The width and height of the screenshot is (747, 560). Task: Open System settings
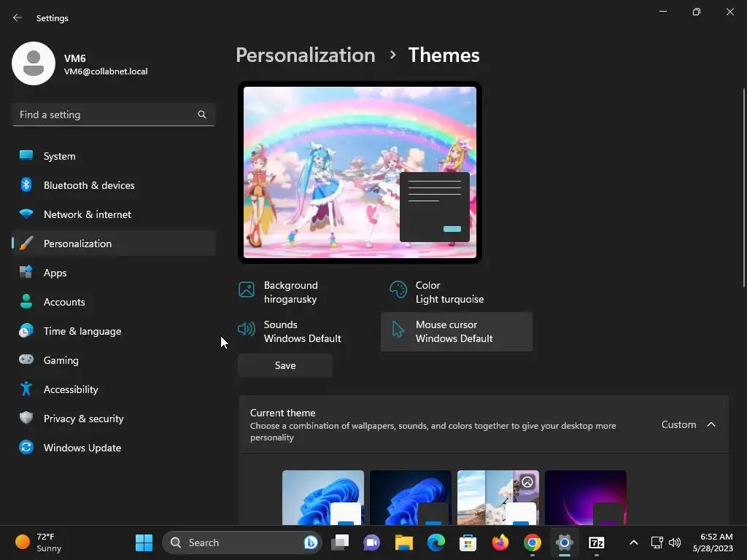point(114,156)
